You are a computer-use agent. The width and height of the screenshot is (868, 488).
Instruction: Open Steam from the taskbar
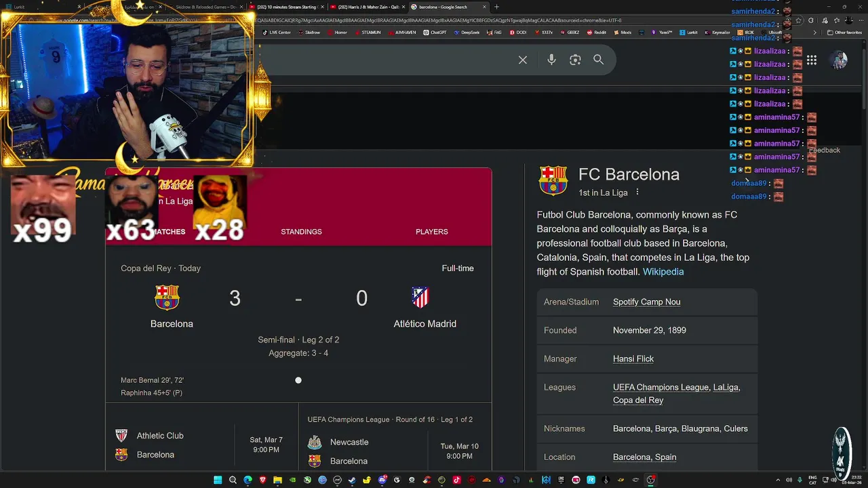tap(352, 480)
